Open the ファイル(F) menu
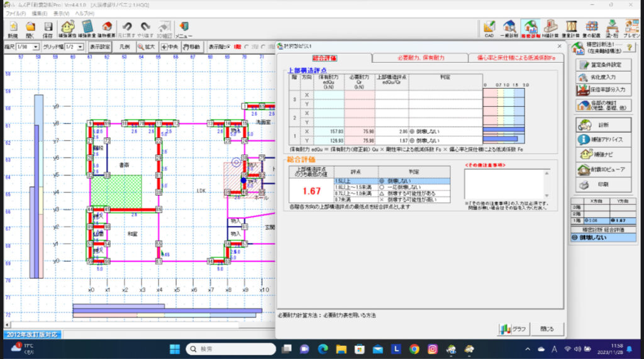The width and height of the screenshot is (644, 359). click(16, 13)
